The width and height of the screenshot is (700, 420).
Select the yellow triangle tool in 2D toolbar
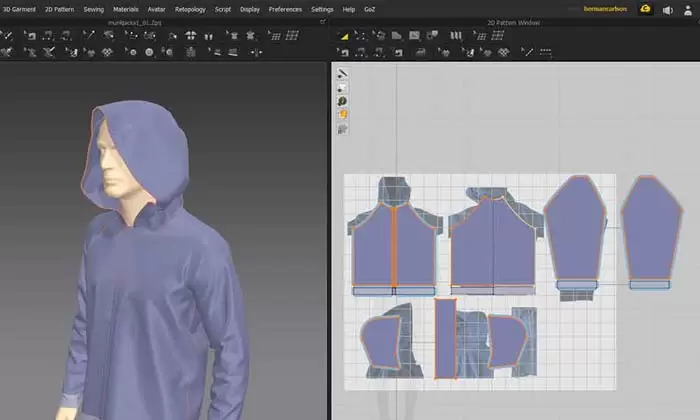344,36
